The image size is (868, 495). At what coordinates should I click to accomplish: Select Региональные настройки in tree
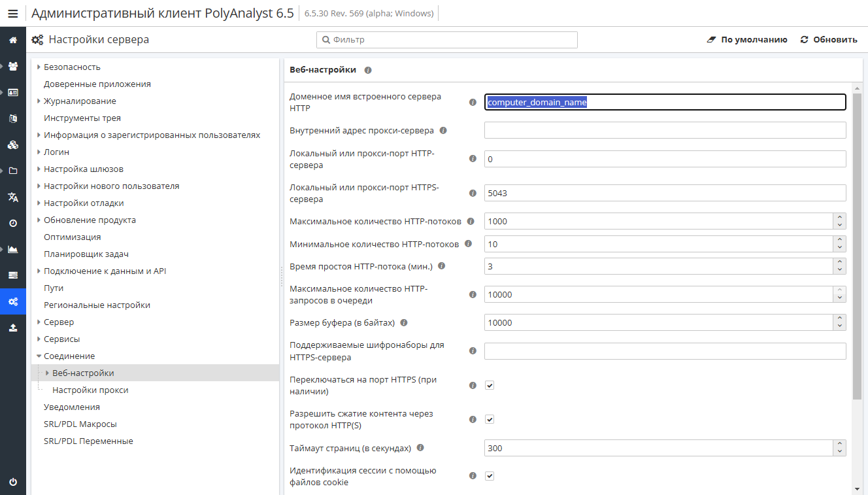[97, 305]
